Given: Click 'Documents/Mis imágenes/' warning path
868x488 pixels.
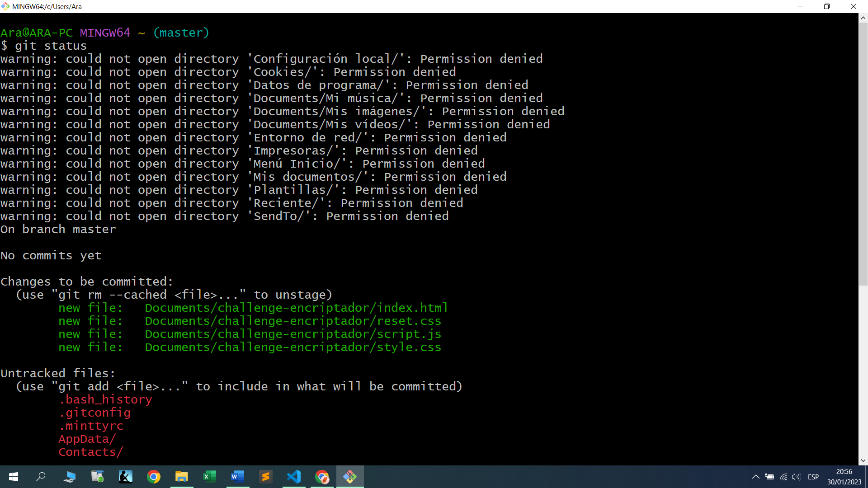Looking at the screenshot, I should point(336,111).
